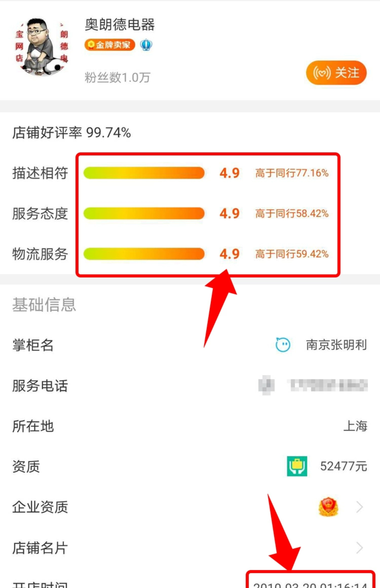Tap the shop name 奥朗德电器
This screenshot has width=380, height=588.
120,24
